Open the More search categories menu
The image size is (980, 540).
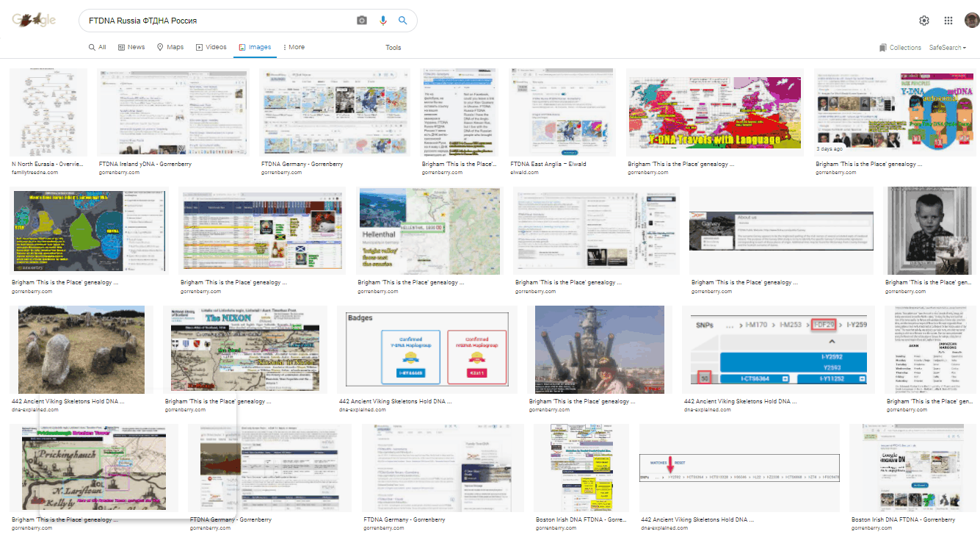tap(294, 47)
